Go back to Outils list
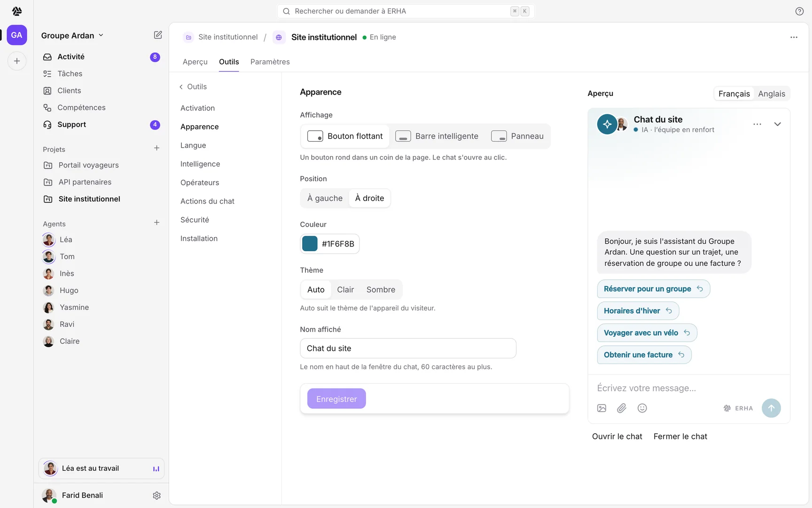812x508 pixels. point(193,87)
